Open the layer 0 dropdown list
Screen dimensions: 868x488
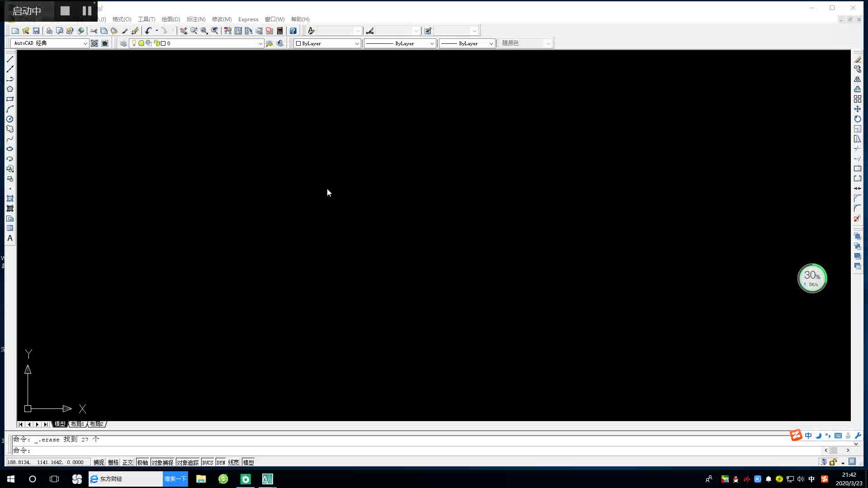pos(196,43)
